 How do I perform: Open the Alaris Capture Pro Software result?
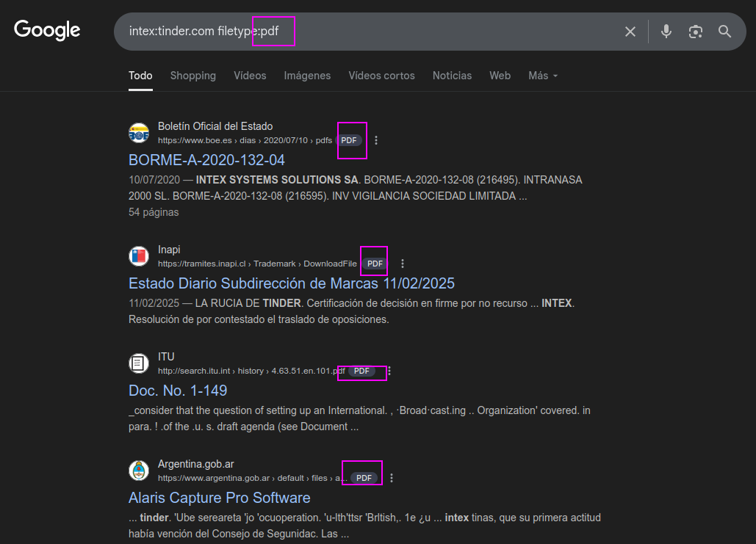click(x=220, y=498)
